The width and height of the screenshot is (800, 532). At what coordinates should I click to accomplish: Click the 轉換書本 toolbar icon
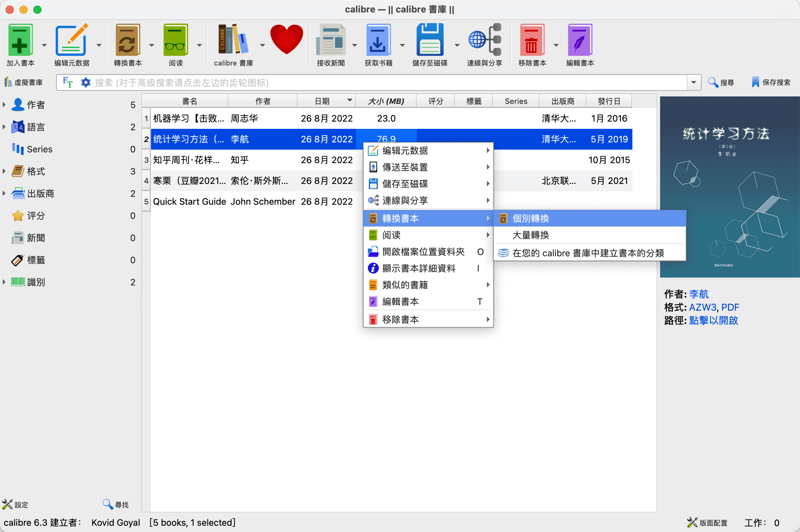[128, 40]
